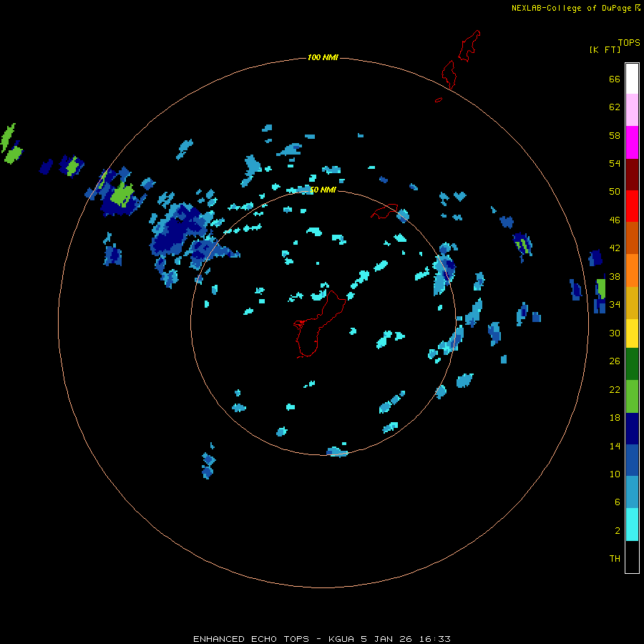Click the 18 legend value
Viewport: 644px width, 644px height.
point(615,418)
